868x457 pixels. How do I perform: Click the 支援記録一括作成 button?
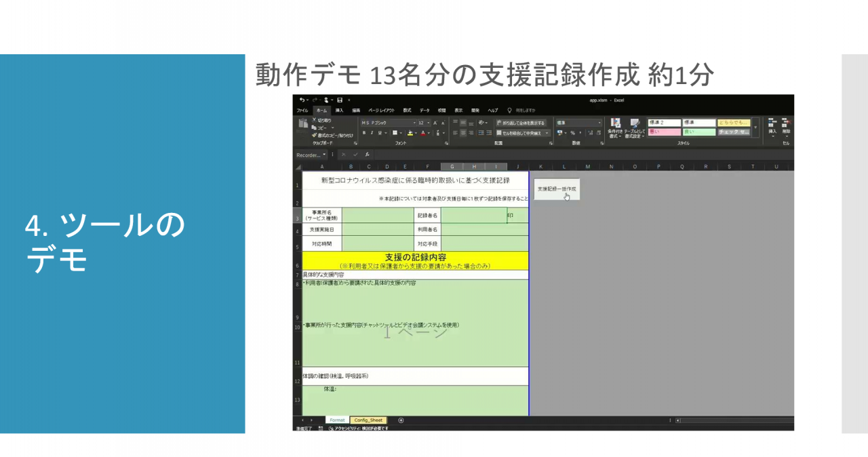(557, 189)
